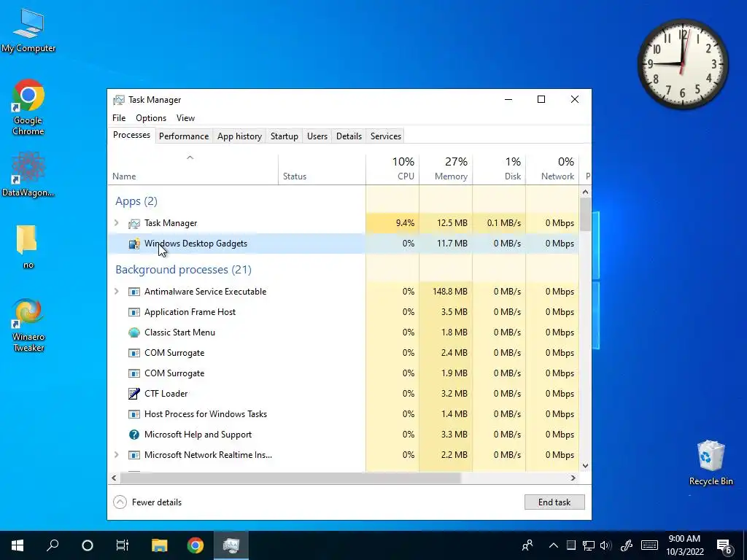Open taskbar Search magnifier
This screenshot has width=747, height=560.
coord(53,545)
